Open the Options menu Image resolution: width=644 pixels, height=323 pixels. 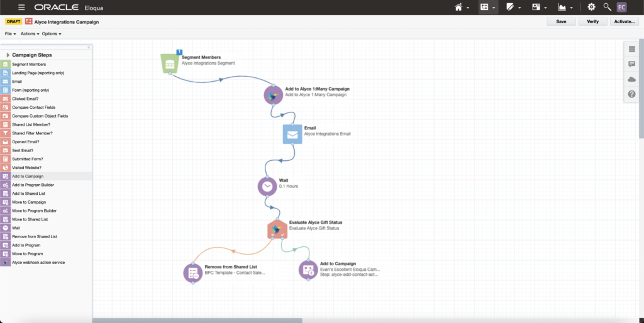(x=52, y=34)
